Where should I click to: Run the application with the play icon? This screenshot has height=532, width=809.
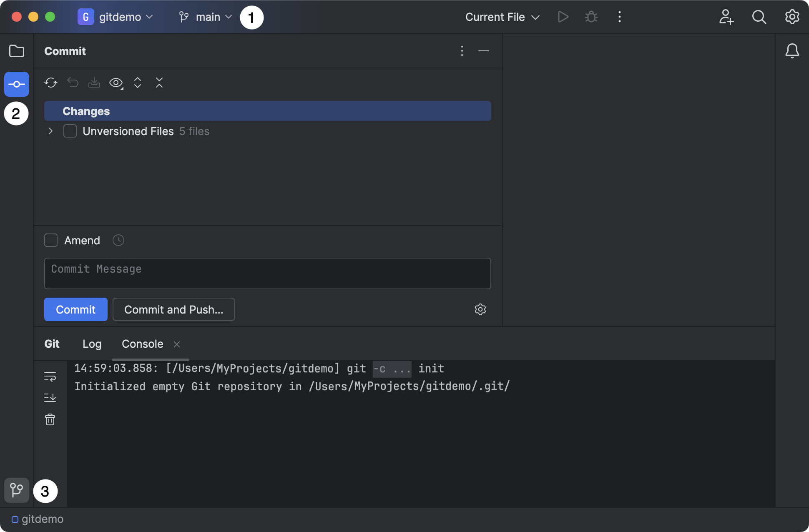563,17
